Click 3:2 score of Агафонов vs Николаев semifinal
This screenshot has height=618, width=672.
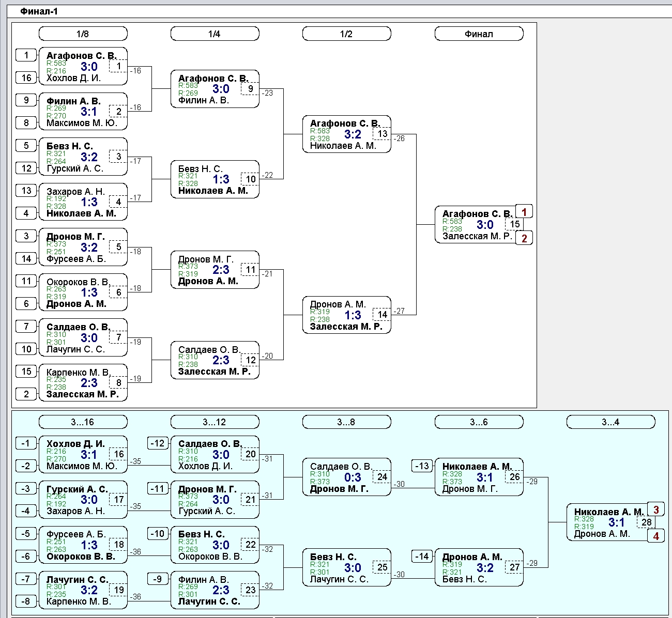pos(353,134)
